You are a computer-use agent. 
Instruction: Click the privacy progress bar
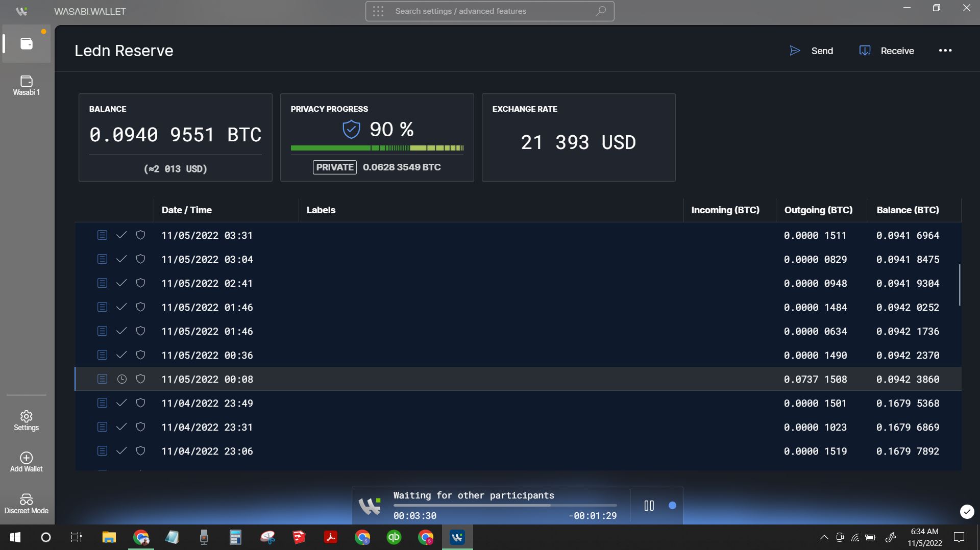(x=377, y=148)
